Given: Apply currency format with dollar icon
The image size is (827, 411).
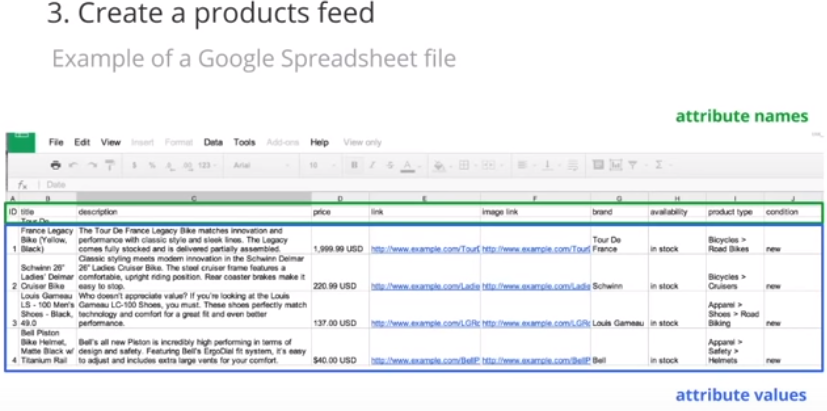Looking at the screenshot, I should point(135,165).
